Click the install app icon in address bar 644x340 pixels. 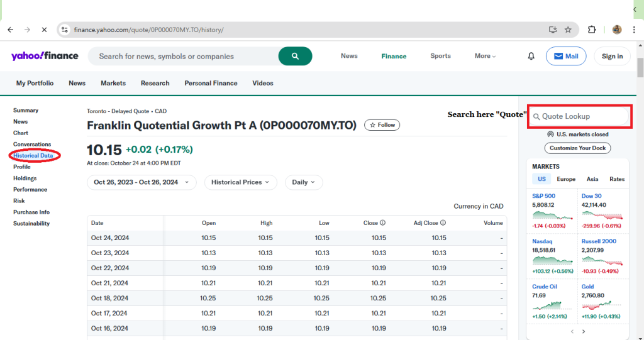coord(552,30)
